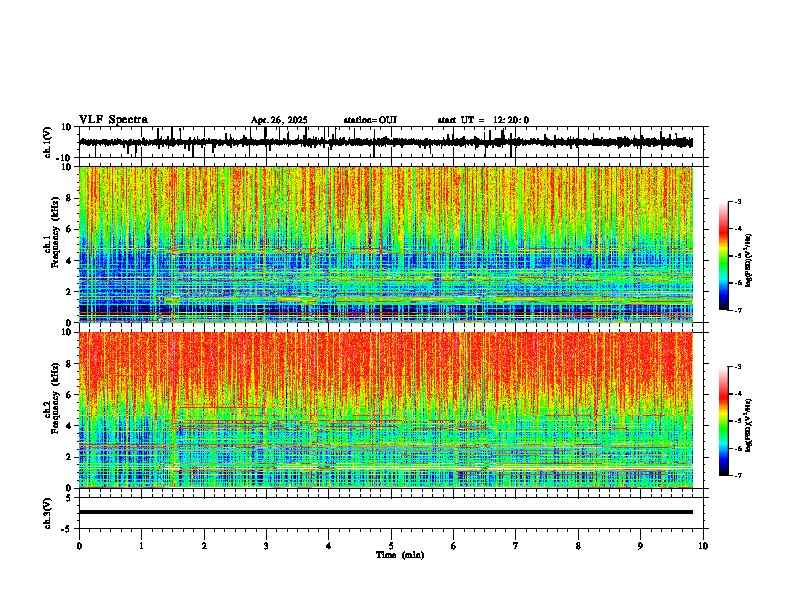Image resolution: width=792 pixels, height=612 pixels.
Task: Click time axis tick label '5'
Action: tap(391, 546)
